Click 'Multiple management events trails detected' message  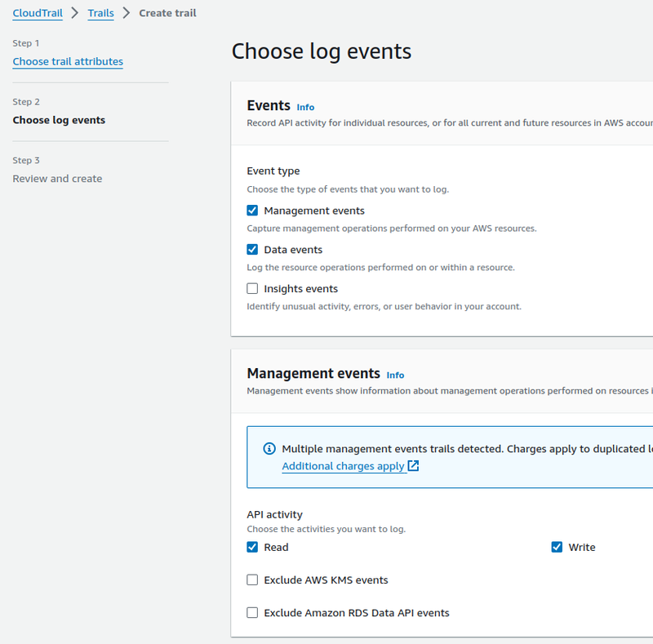[467, 449]
